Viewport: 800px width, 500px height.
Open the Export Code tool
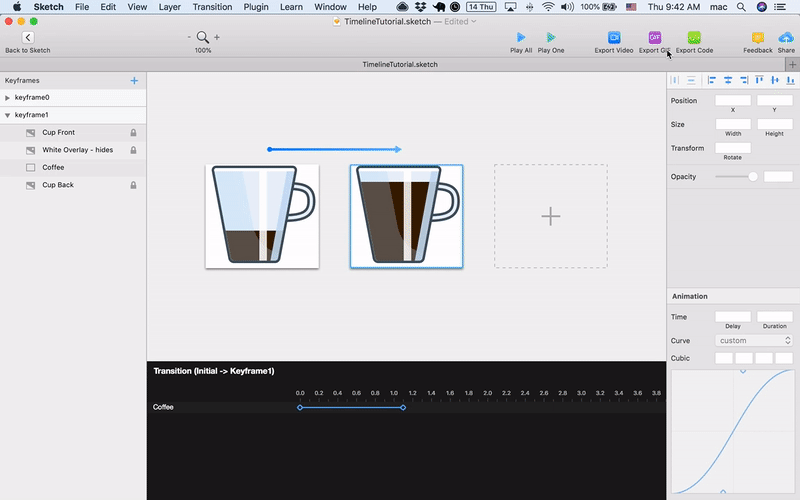click(x=694, y=38)
